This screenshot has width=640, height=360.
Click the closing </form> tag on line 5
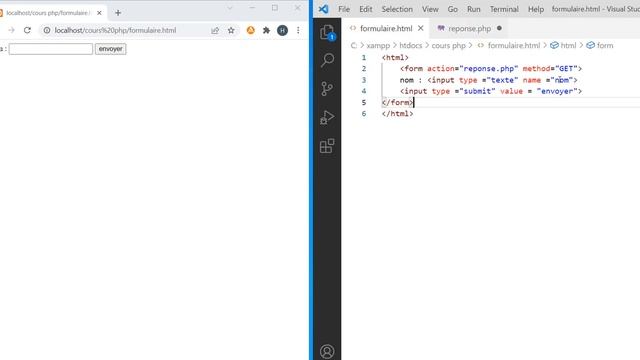[x=398, y=102]
